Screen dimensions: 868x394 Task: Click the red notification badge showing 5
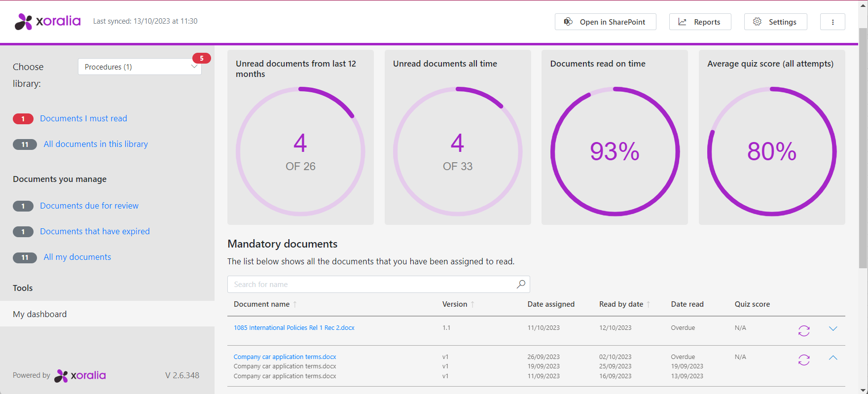(x=201, y=58)
